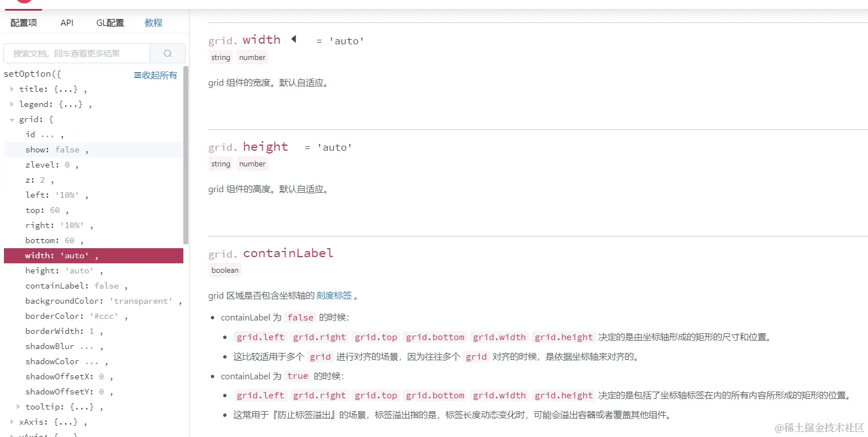Click grid.bottom code in the false bullet
This screenshot has height=437, width=868.
point(435,337)
